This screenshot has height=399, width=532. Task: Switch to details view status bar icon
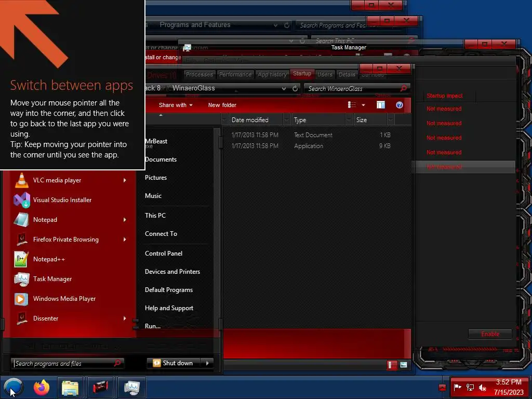click(x=392, y=365)
